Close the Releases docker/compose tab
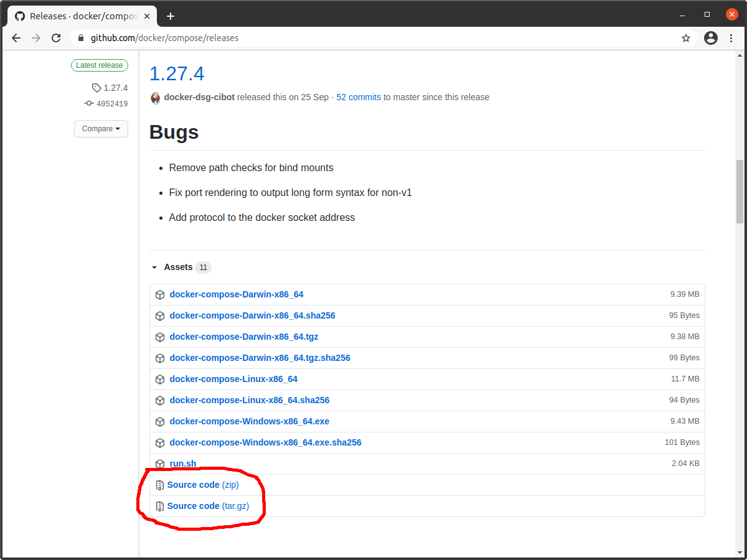Viewport: 747px width, 560px height. 146,16
